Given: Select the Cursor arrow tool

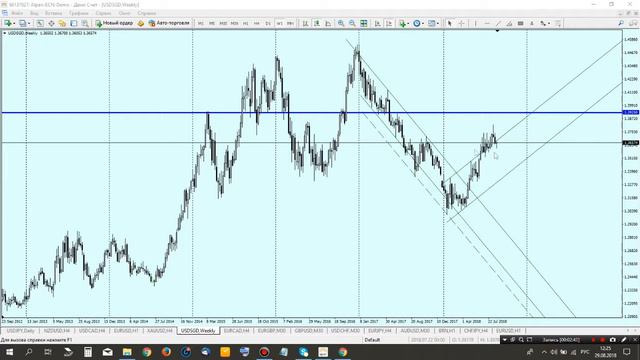Looking at the screenshot, I should (x=449, y=23).
